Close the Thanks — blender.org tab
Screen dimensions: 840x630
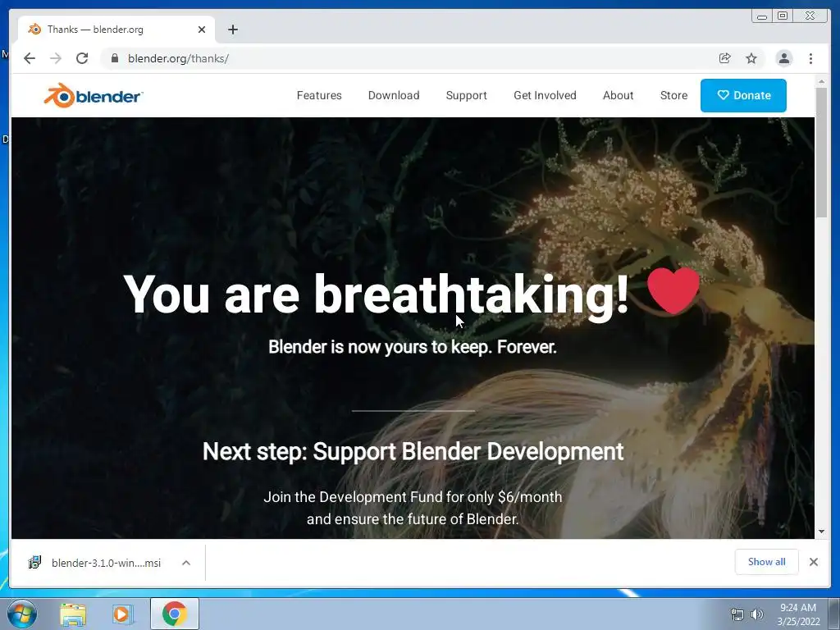[x=202, y=30]
